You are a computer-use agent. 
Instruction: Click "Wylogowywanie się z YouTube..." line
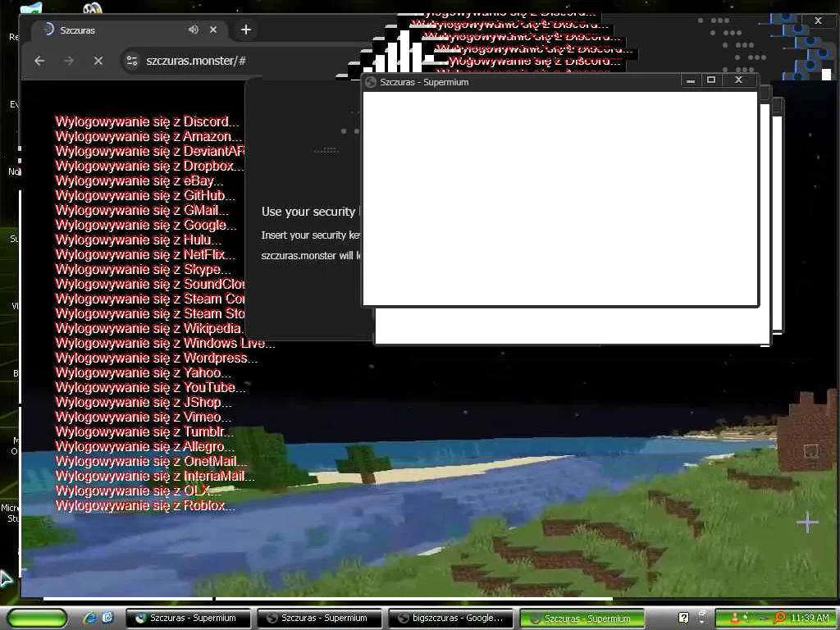151,387
